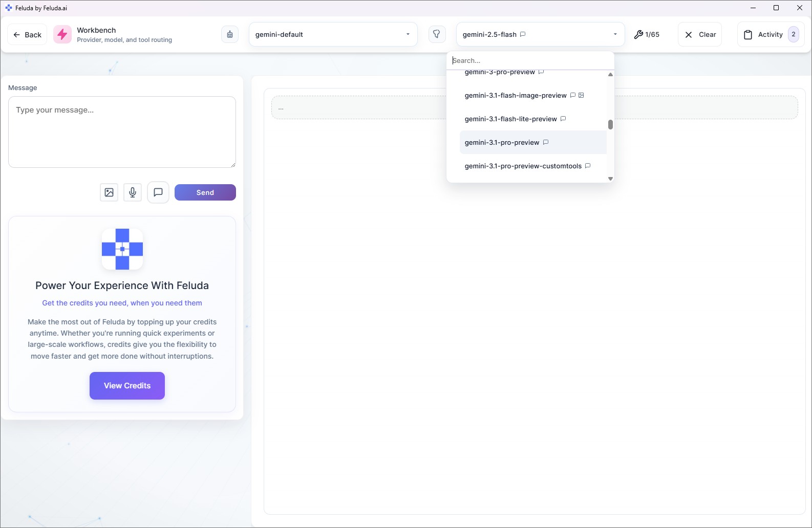Select gemini-3.1-flash-lite-preview model
812x528 pixels.
[533, 119]
